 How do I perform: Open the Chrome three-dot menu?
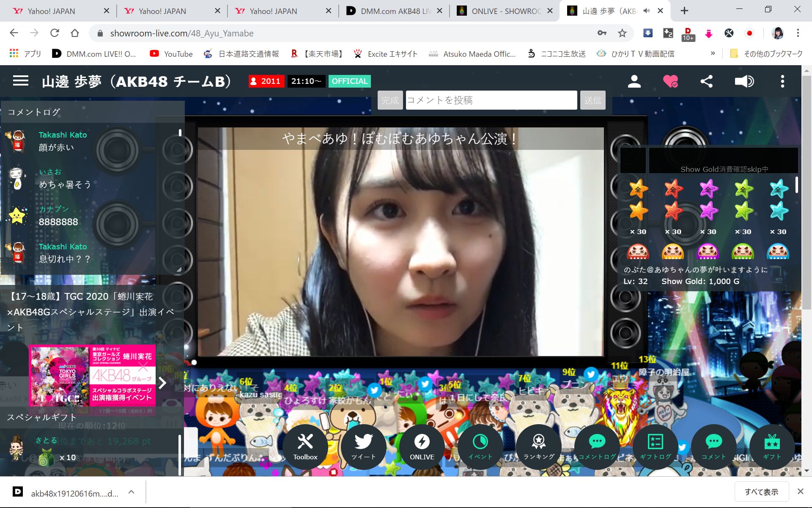point(798,33)
